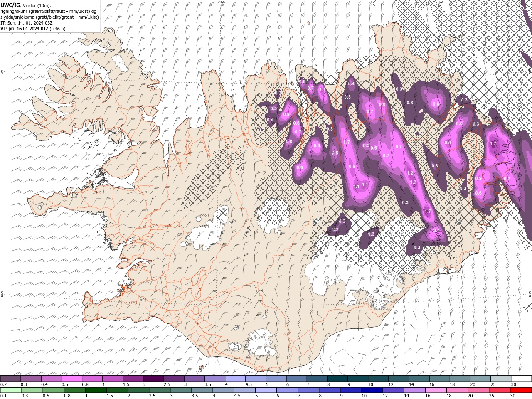Viewport: 532px width, 399px height.
Task: Select the 0.5 green swatch in the rain legend
Action: coord(53,390)
